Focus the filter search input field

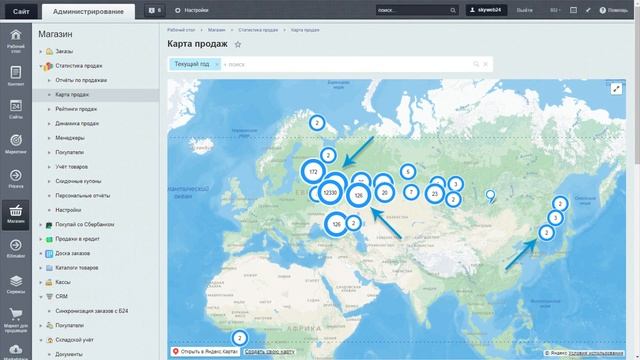coord(347,64)
